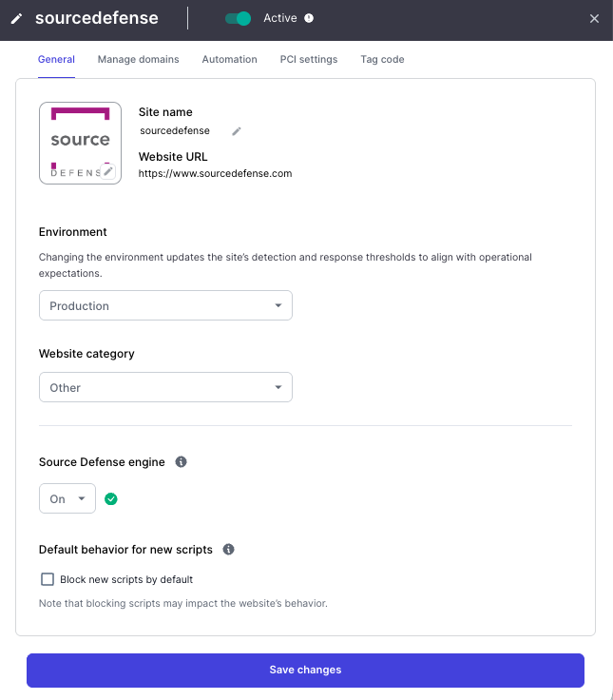Click the info icon next to Active
The width and height of the screenshot is (613, 700).
[x=309, y=18]
